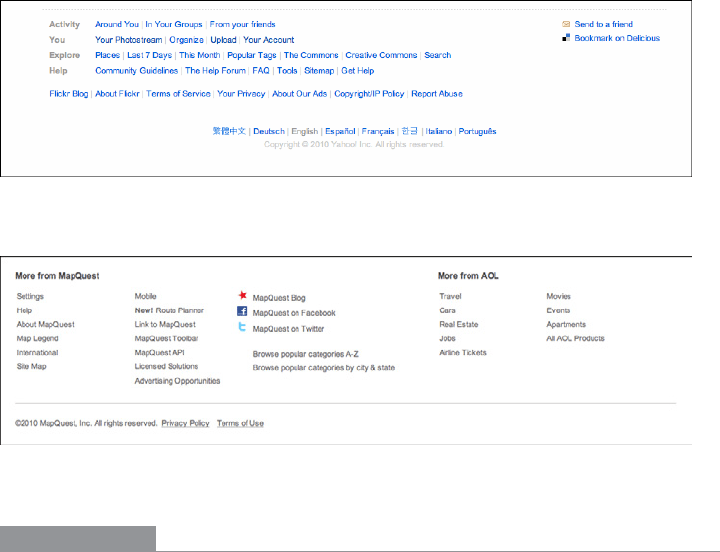This screenshot has height=552, width=720.
Task: Choose Português language link
Action: coord(477,131)
